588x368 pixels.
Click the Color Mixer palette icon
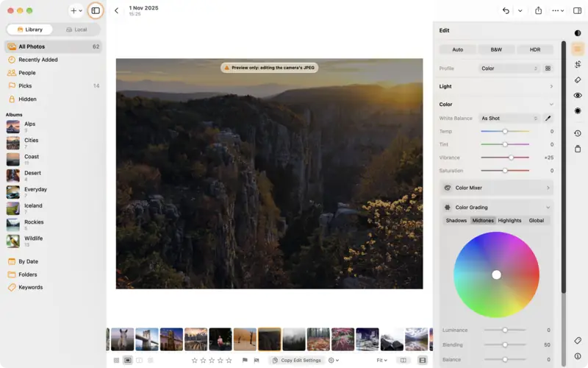point(448,188)
